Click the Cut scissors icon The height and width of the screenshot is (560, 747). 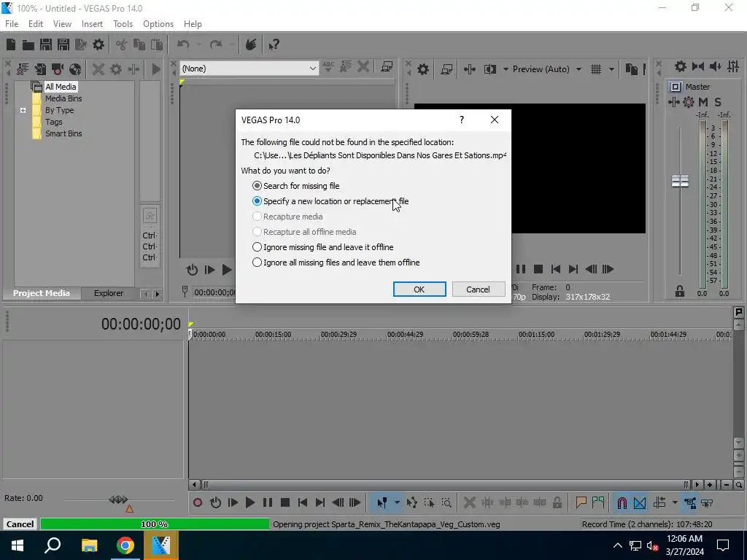(122, 44)
